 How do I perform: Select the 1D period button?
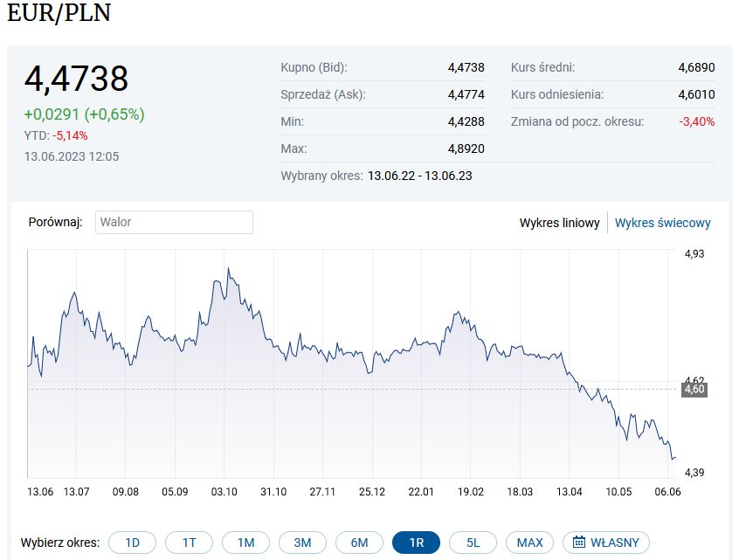click(x=132, y=542)
